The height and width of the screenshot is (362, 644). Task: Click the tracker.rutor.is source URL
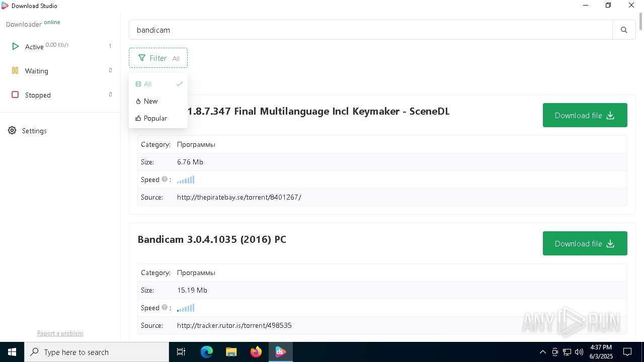234,325
